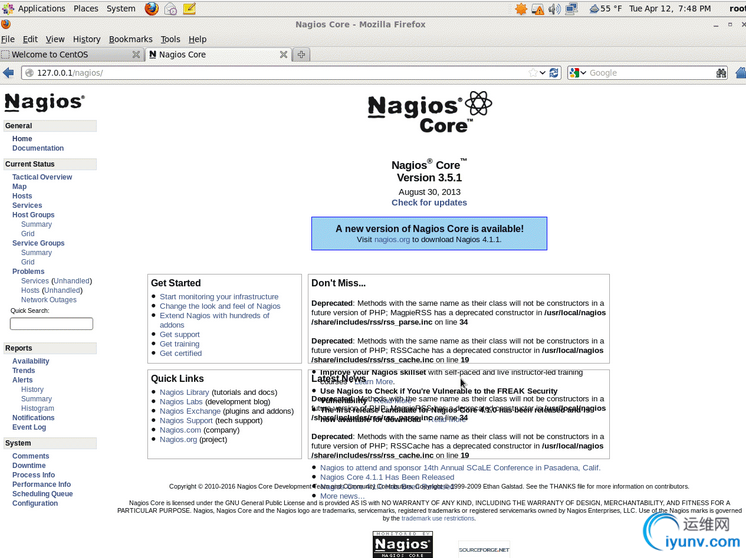Open the Network Outages link

[49, 300]
